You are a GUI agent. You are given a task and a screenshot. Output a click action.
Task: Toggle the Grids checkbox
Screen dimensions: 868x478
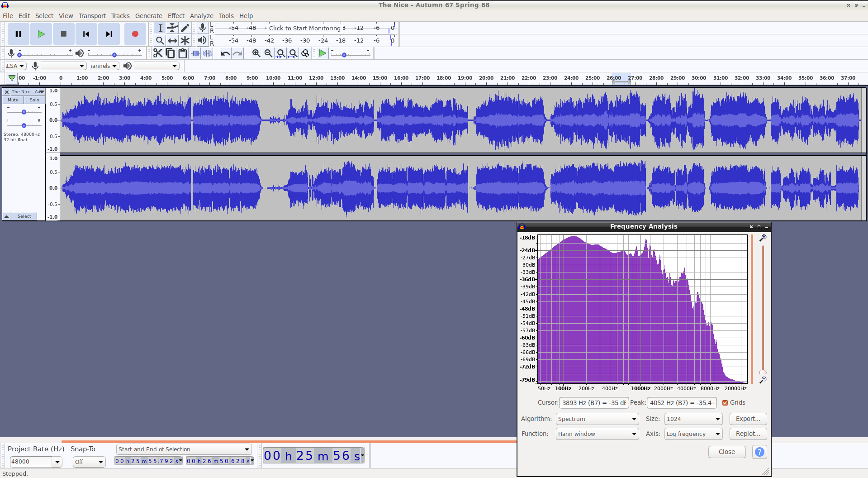pos(725,402)
